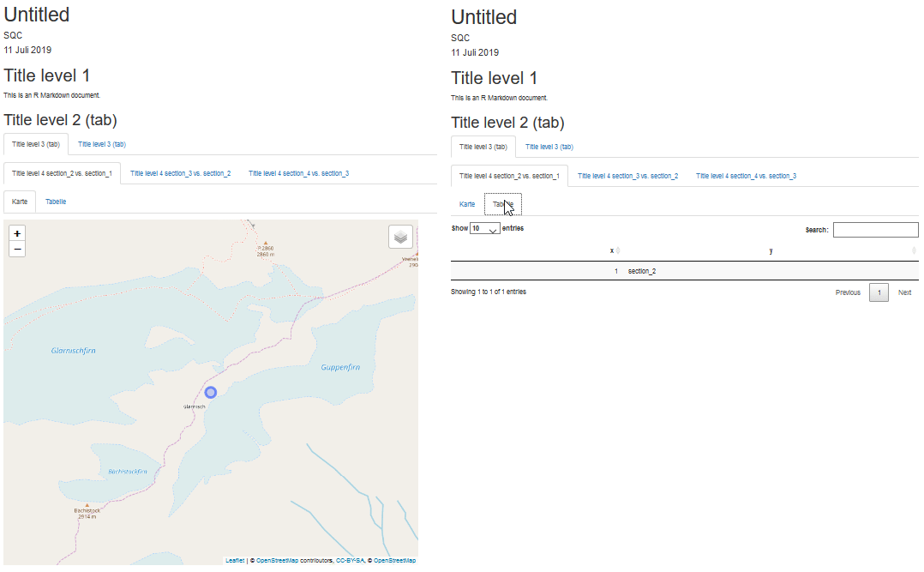Image resolution: width=924 pixels, height=572 pixels.
Task: Select the Karte tab in right document
Action: 466,204
